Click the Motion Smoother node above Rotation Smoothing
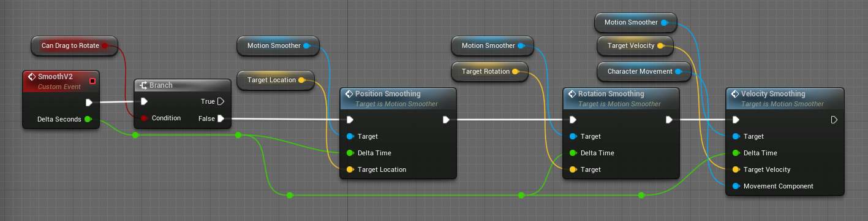 point(492,45)
